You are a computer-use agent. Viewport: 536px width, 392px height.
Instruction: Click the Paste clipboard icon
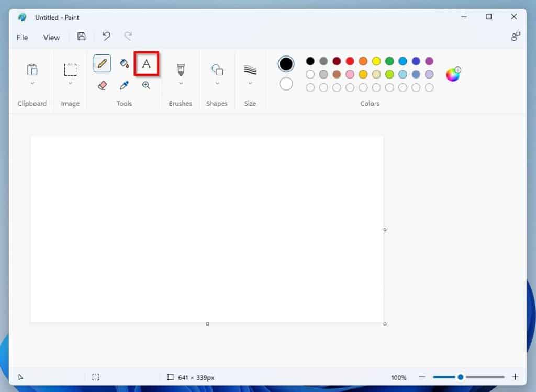(32, 70)
